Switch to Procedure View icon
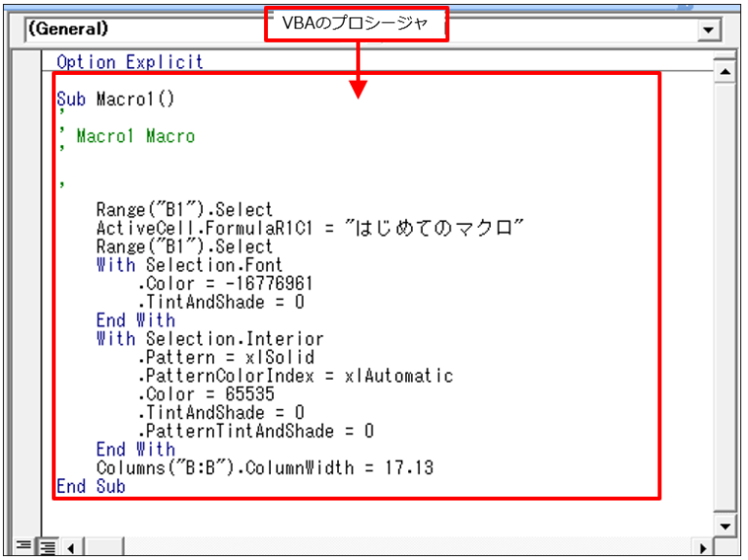748x560 pixels. pyautogui.click(x=22, y=546)
